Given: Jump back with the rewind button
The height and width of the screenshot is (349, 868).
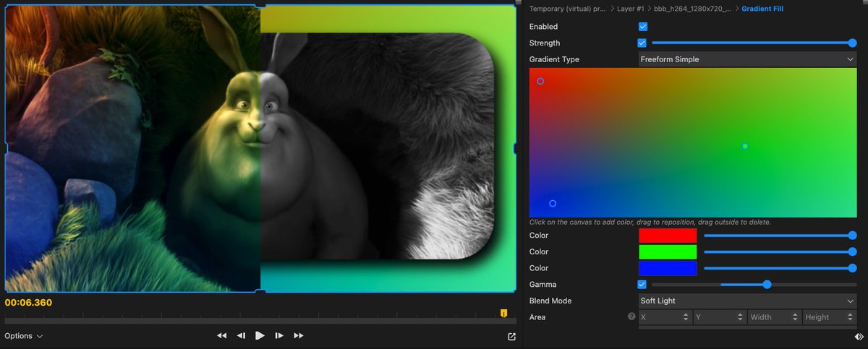Looking at the screenshot, I should [222, 336].
